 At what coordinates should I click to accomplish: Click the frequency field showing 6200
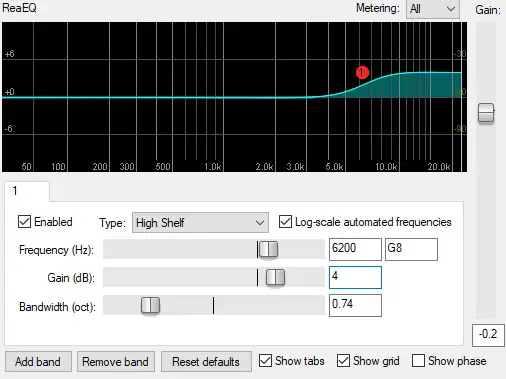(x=355, y=249)
